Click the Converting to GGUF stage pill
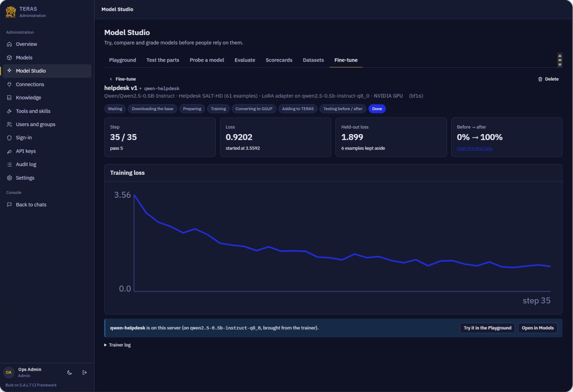573x392 pixels. coord(254,109)
